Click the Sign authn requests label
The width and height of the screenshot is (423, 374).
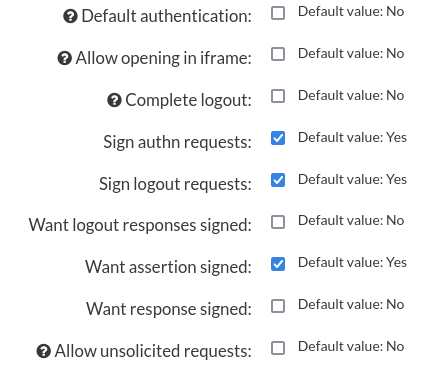(177, 142)
